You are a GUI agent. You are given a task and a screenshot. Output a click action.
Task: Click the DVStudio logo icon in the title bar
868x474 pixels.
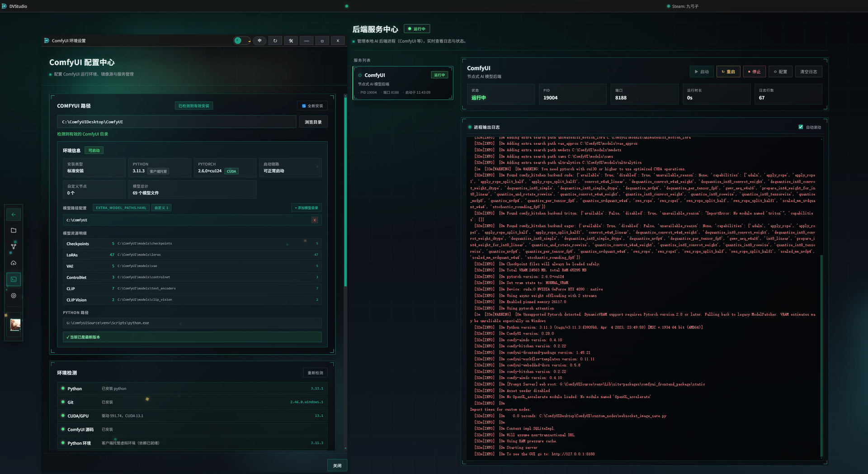4,6
